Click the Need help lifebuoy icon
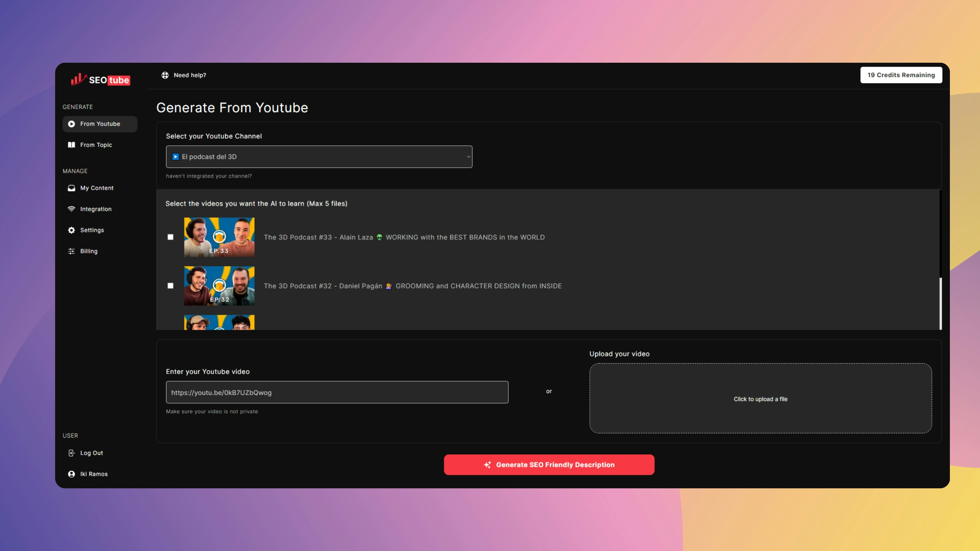 [x=165, y=75]
